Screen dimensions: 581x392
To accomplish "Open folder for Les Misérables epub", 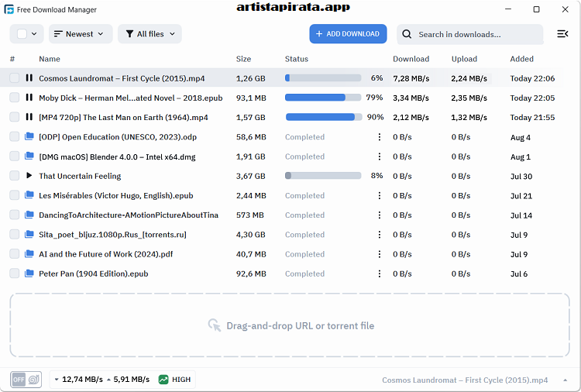I will 29,195.
